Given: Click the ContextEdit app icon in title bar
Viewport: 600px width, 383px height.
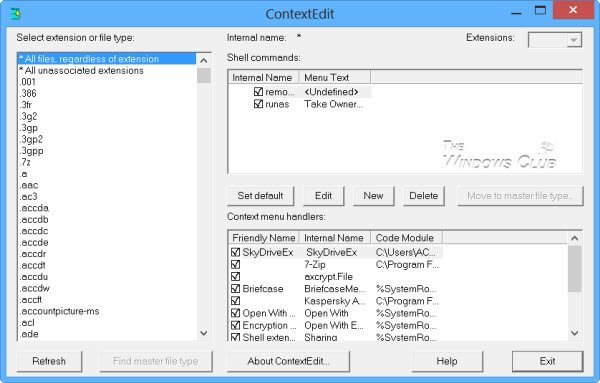Looking at the screenshot, I should pyautogui.click(x=15, y=14).
